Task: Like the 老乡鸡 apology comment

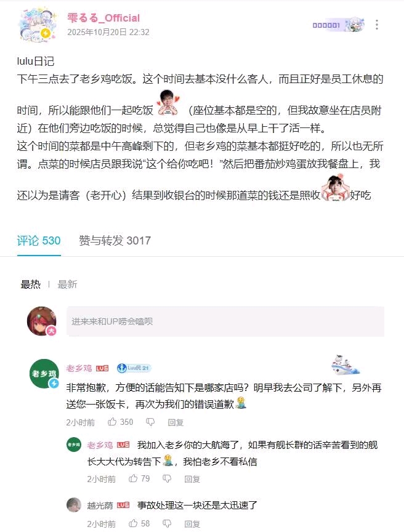Action: [112, 422]
